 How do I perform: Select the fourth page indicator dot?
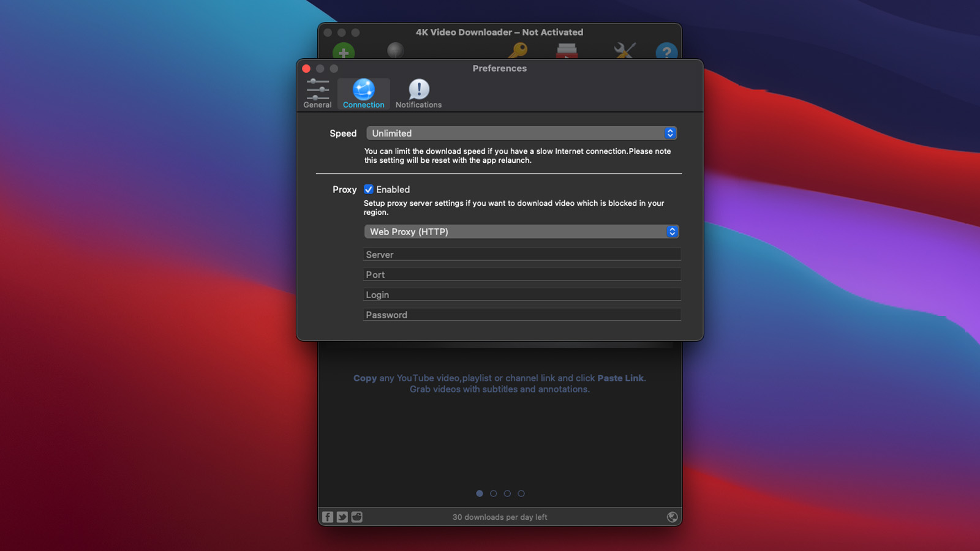click(x=521, y=493)
